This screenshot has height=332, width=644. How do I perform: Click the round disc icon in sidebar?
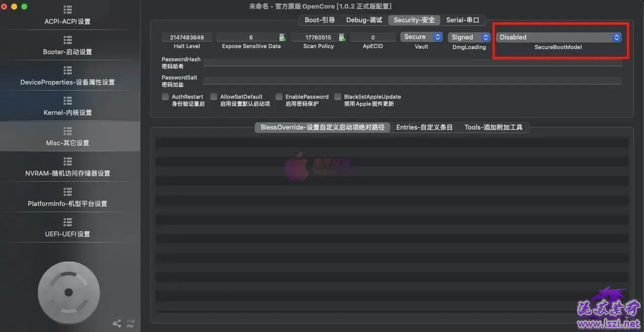coord(69,292)
